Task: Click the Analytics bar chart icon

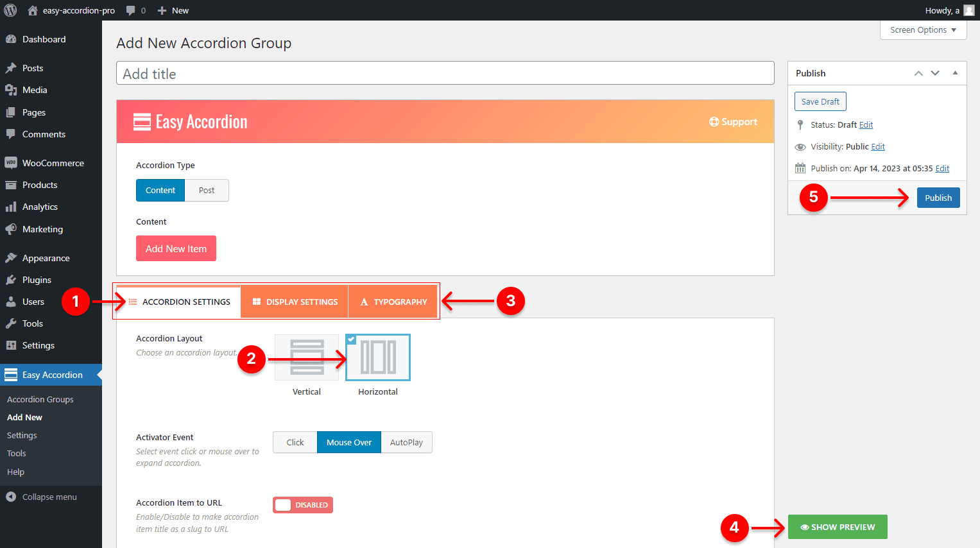Action: click(11, 207)
